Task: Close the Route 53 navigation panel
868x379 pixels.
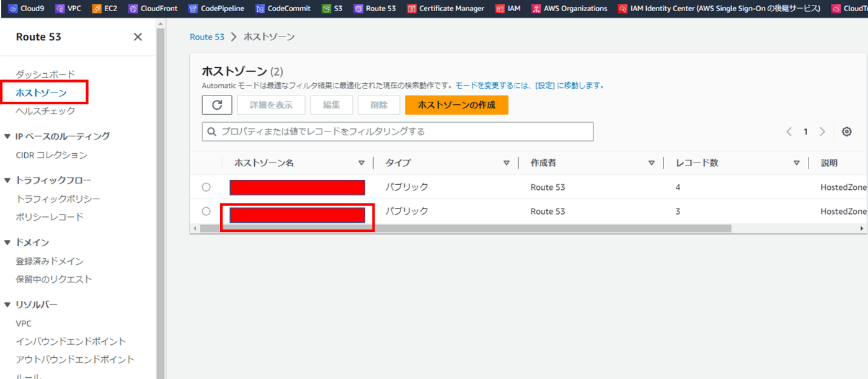Action: click(x=138, y=37)
